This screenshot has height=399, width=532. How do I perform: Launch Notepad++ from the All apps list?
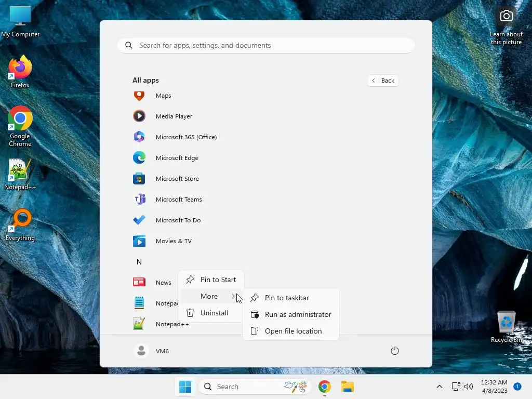[x=172, y=324]
